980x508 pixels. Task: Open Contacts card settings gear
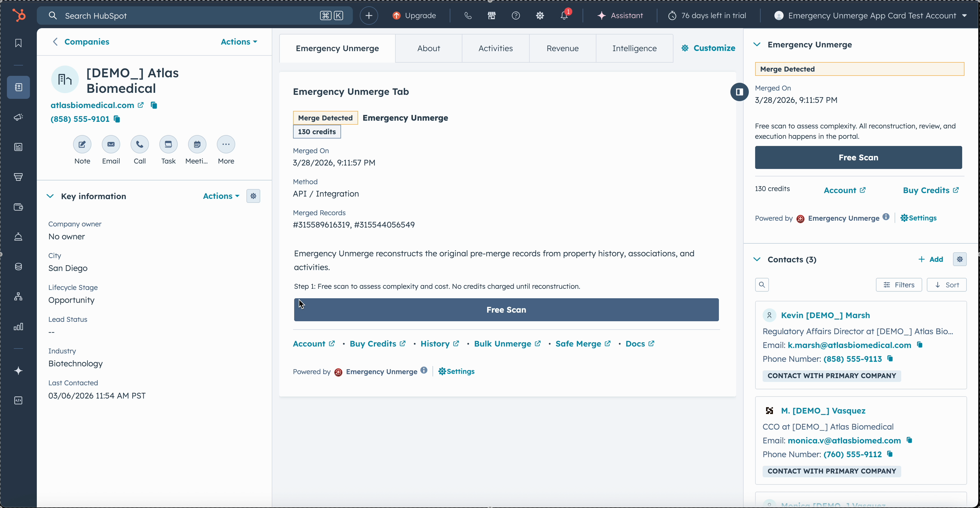(x=960, y=259)
